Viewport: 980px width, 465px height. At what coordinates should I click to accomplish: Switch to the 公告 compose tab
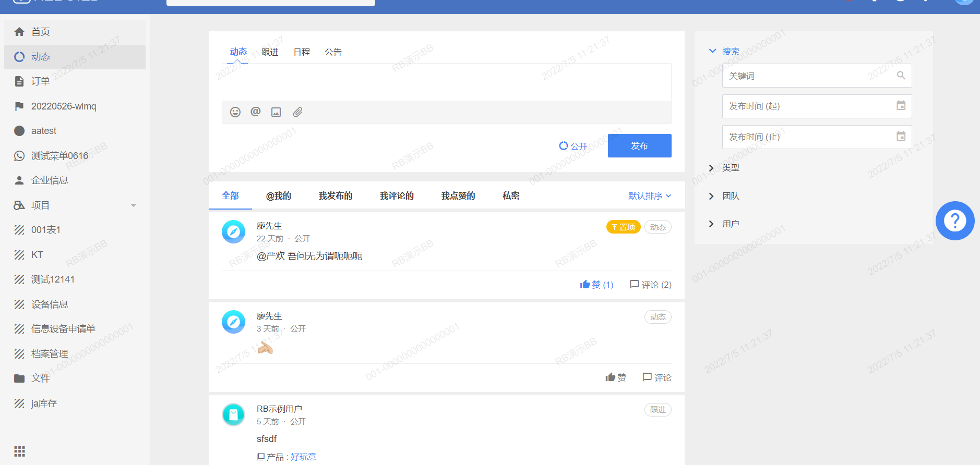pos(333,52)
